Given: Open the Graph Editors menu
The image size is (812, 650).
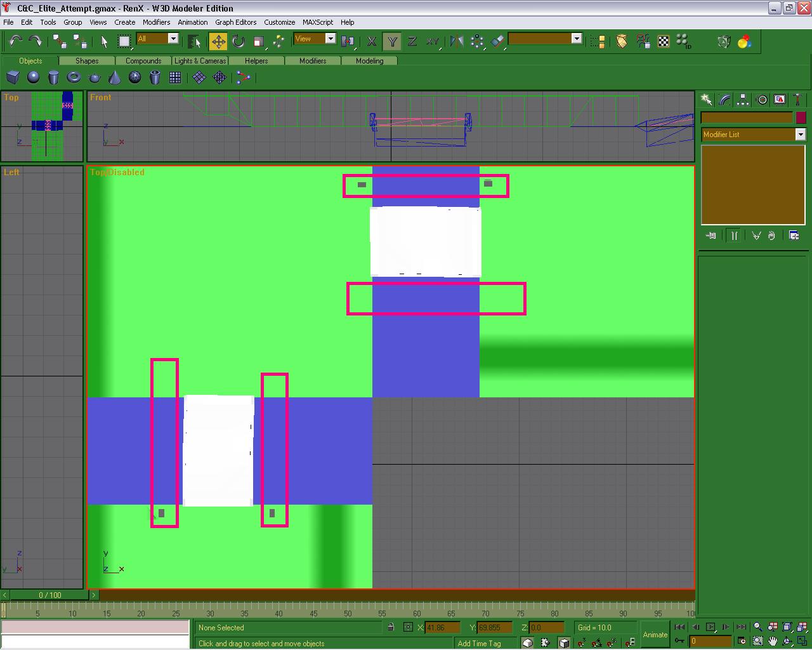Looking at the screenshot, I should tap(235, 22).
